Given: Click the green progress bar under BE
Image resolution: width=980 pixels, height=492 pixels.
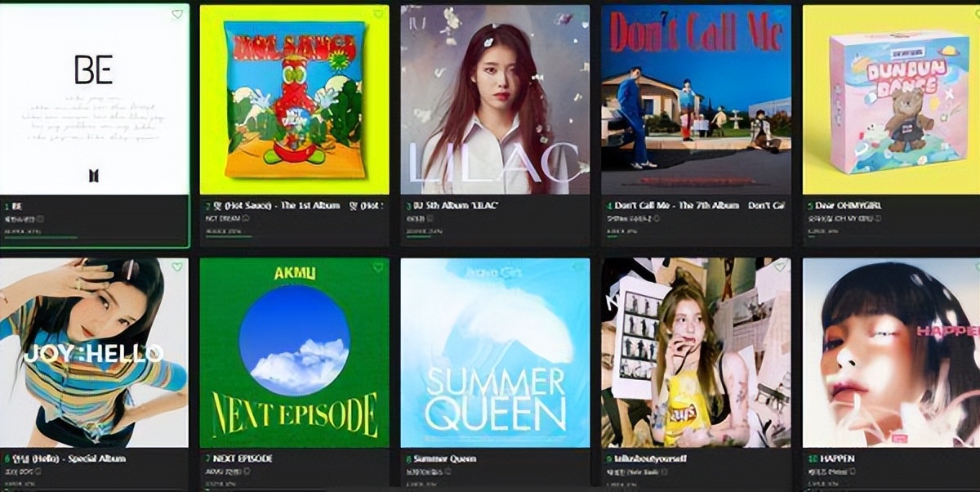Looking at the screenshot, I should click(x=41, y=237).
